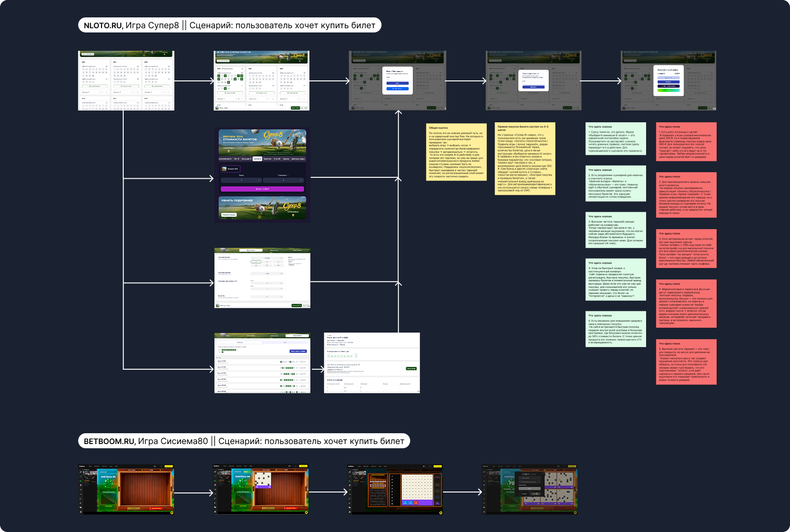The width and height of the screenshot is (790, 532).
Task: Click yellow round chat icon in first Betboom screenshot
Action: click(172, 513)
